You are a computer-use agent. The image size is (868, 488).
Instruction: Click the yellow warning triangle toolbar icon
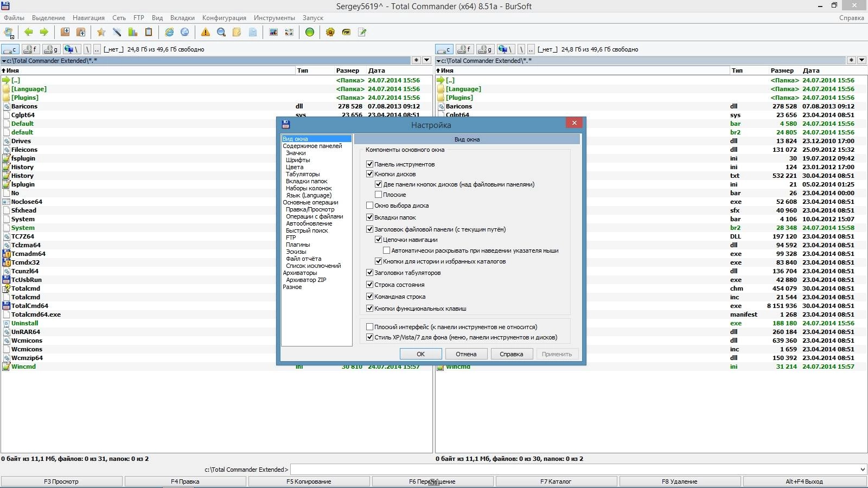coord(206,33)
